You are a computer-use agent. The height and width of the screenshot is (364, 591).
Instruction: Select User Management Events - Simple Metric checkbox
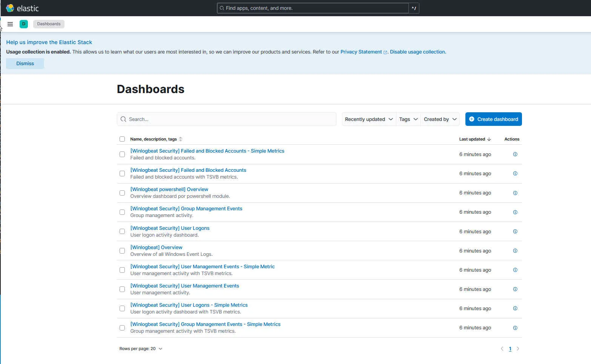tap(122, 270)
